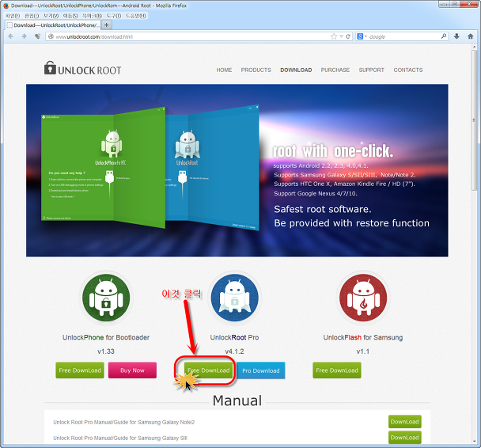This screenshot has height=448, width=481.
Task: Click the Unlock Root logo
Action: (83, 68)
